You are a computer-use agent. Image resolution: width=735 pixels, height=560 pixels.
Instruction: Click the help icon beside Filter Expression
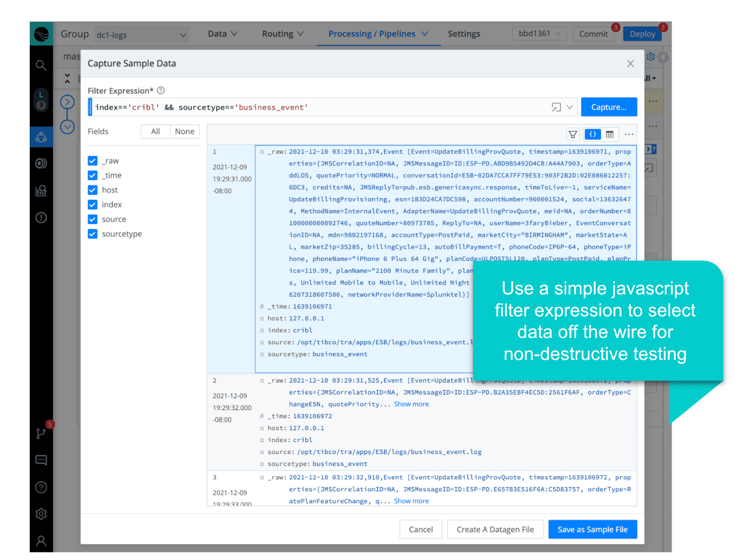[x=161, y=91]
